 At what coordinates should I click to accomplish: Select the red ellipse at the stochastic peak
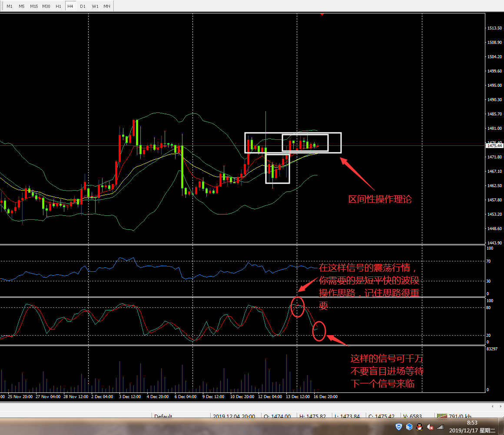pyautogui.click(x=297, y=307)
